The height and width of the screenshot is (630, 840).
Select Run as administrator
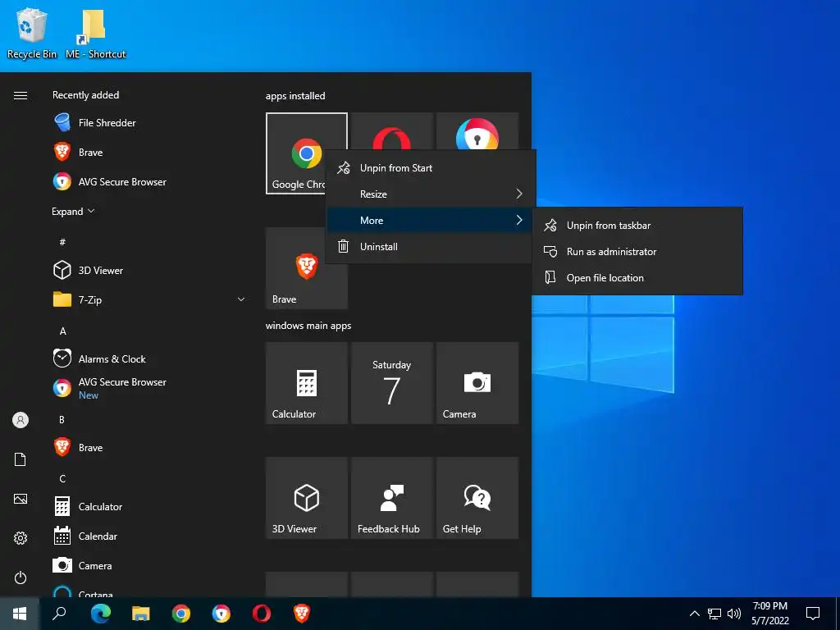pyautogui.click(x=637, y=251)
